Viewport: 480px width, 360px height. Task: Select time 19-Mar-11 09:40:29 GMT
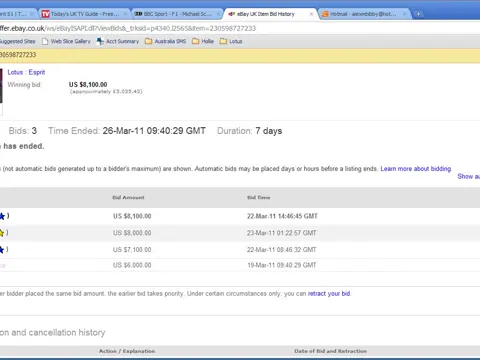(x=282, y=265)
